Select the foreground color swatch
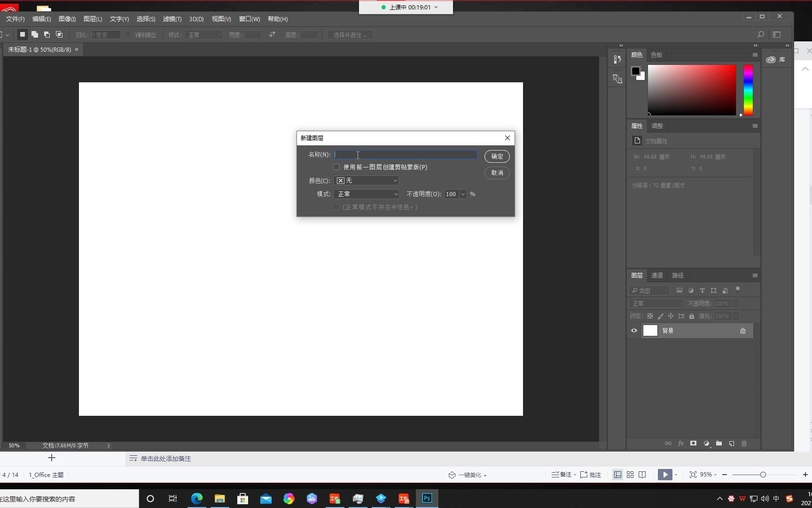Viewport: 812px width, 508px height. coord(636,70)
